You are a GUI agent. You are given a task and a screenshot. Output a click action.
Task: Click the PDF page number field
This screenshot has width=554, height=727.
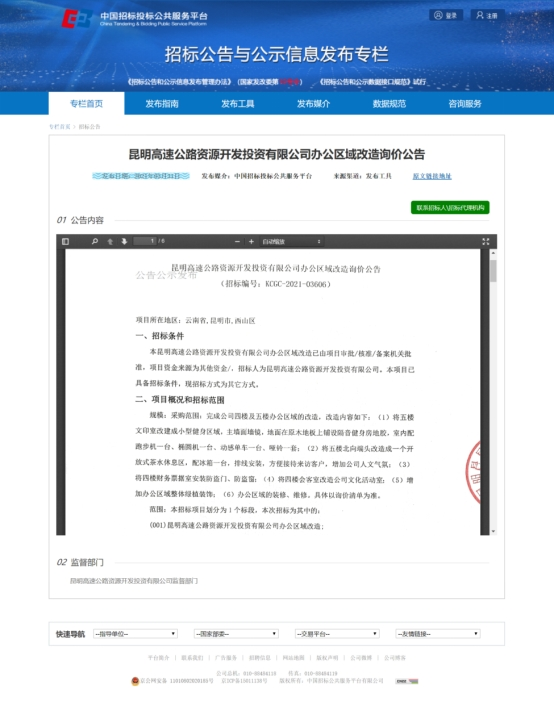[x=145, y=241]
